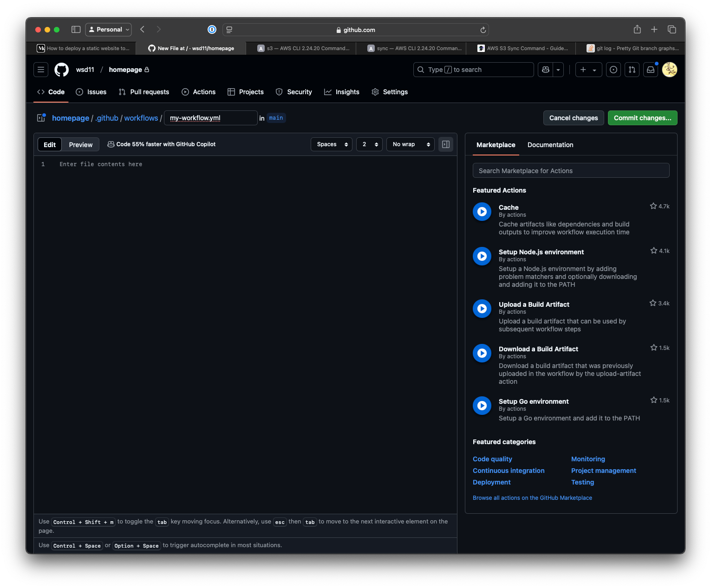Image resolution: width=711 pixels, height=588 pixels.
Task: Open the Actions repository tab
Action: (199, 92)
